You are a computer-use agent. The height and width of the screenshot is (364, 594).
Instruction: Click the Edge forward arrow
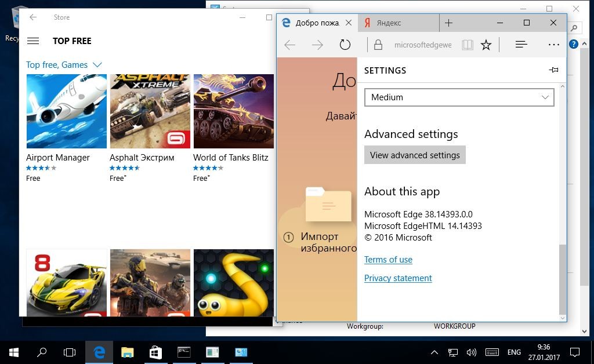tap(317, 45)
